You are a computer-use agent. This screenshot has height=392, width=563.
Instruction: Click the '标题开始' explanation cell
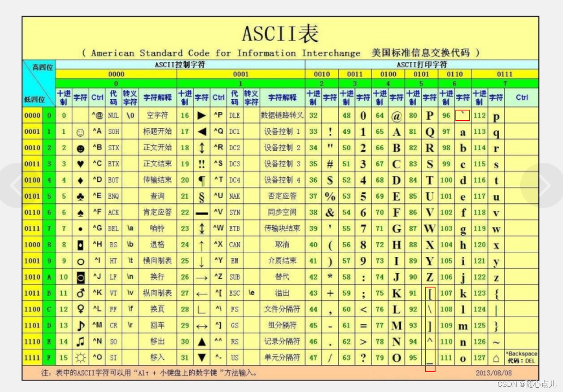(157, 132)
